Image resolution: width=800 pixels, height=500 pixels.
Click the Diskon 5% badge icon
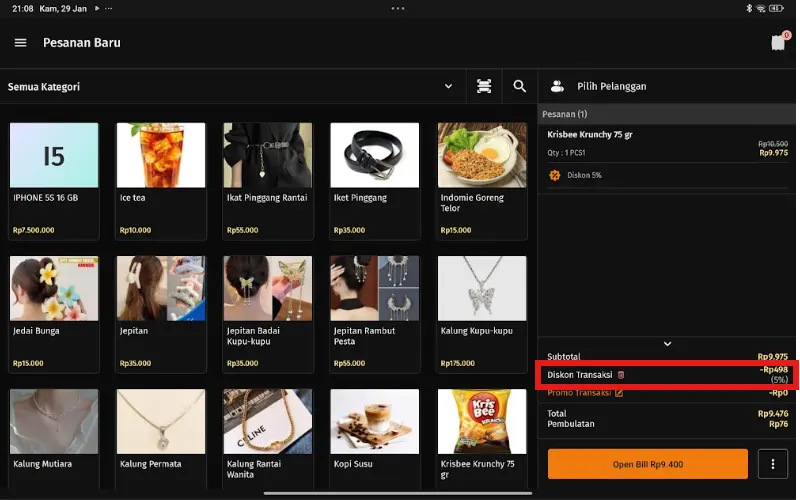[x=555, y=175]
